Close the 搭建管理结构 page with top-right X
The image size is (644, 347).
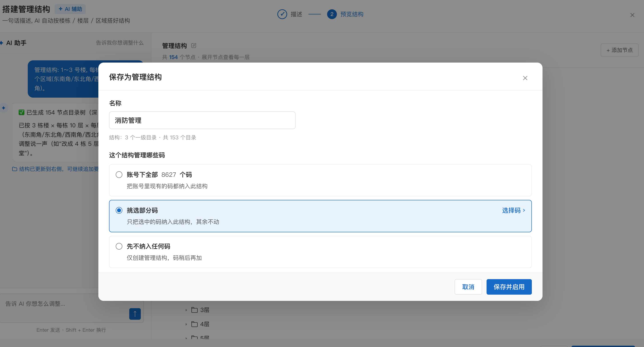coord(632,15)
